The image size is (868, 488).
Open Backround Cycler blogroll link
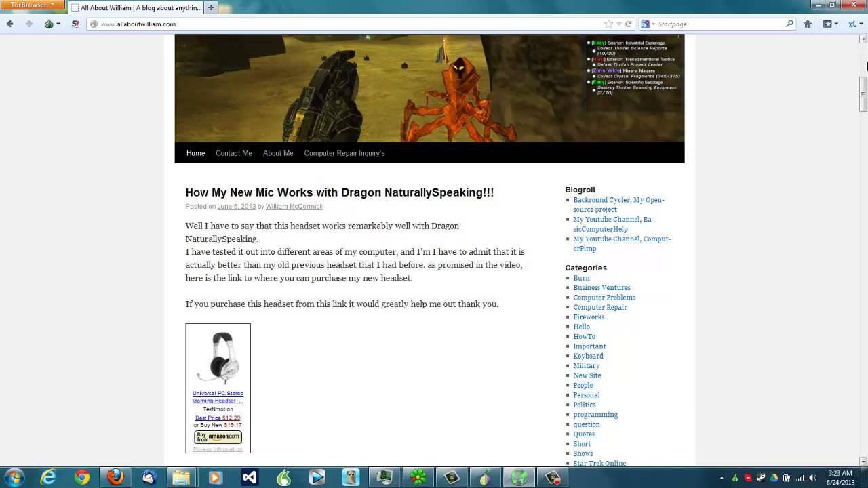pyautogui.click(x=618, y=205)
